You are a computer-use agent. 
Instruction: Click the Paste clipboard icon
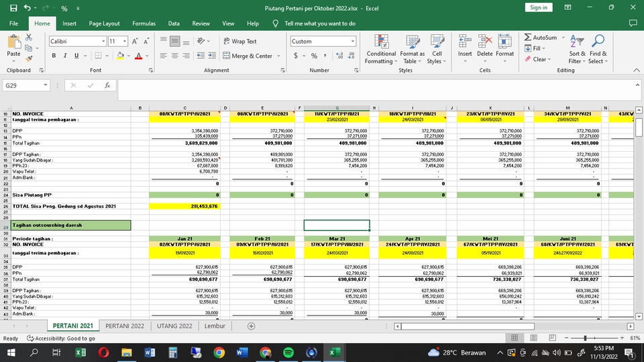tap(13, 42)
